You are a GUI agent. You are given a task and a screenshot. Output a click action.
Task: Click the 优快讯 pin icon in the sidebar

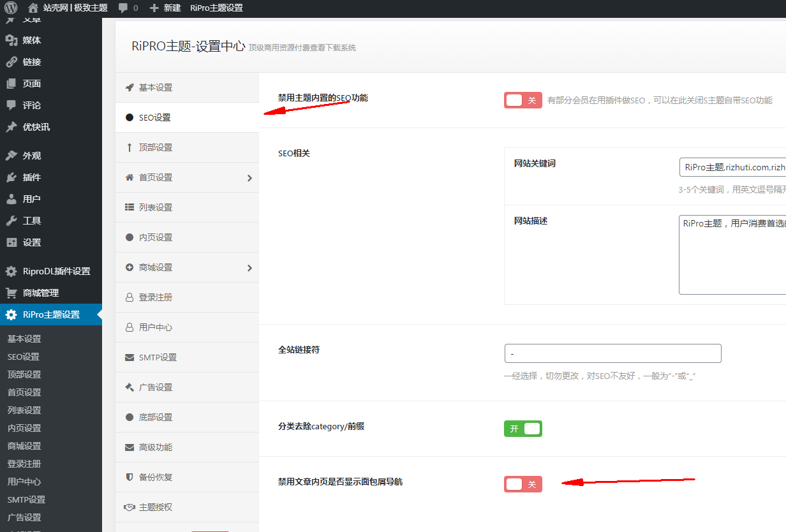[x=11, y=127]
